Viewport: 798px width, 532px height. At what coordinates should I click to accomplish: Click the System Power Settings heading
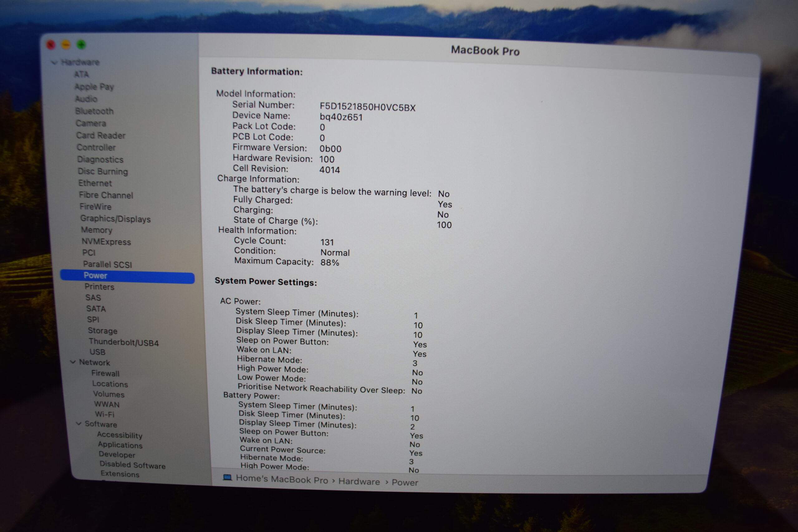click(266, 282)
